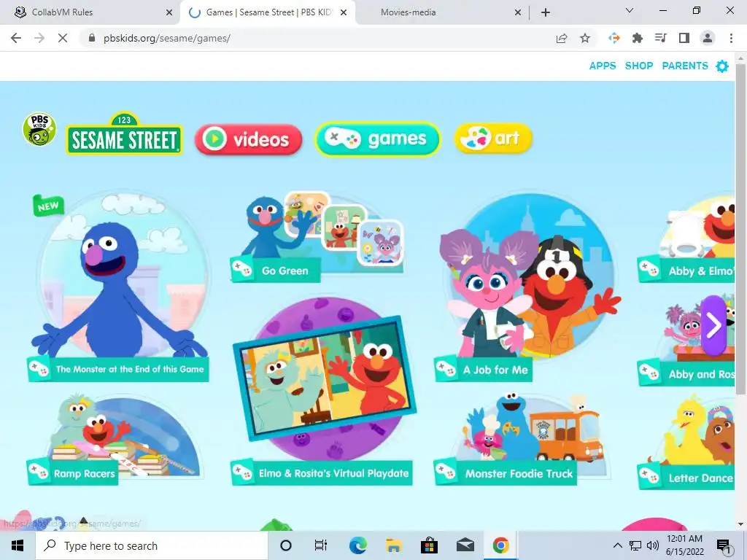Play the Ramp Racers game
The width and height of the screenshot is (747, 560).
[x=115, y=438]
